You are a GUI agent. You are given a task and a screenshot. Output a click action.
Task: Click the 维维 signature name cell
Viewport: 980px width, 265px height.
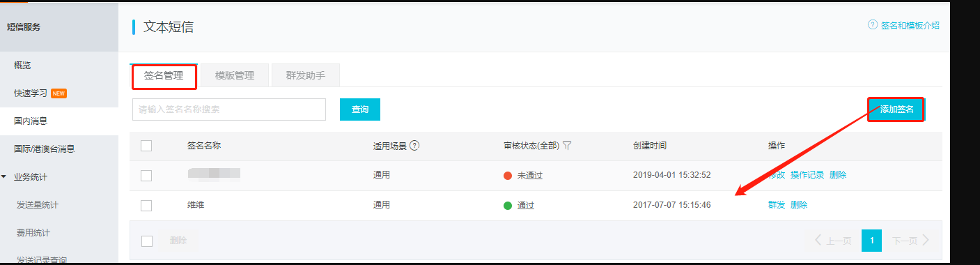pos(196,206)
